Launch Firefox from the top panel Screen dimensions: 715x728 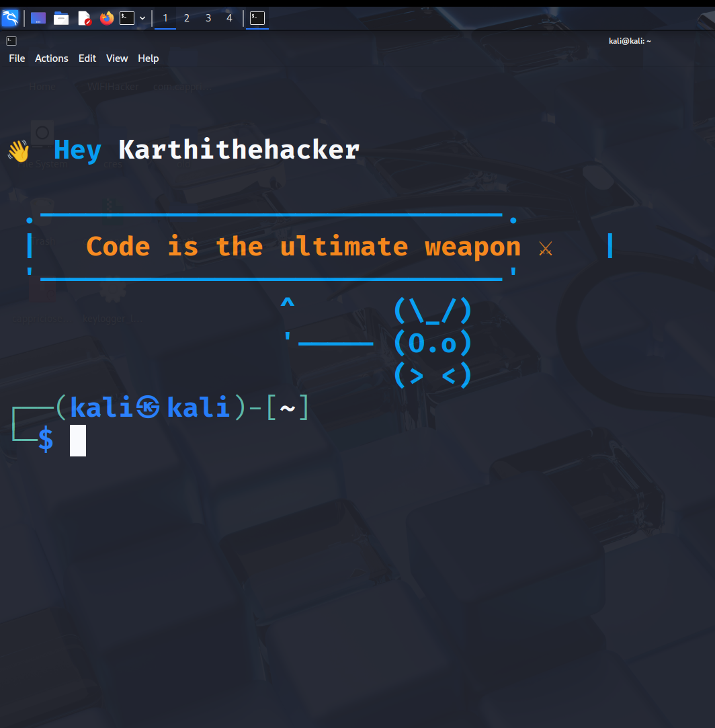coord(106,18)
